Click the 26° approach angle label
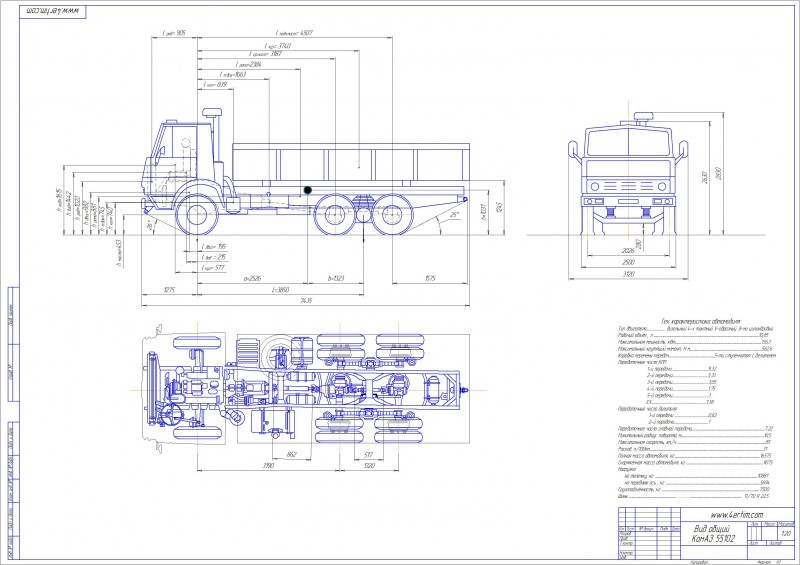800x565 pixels. point(149,226)
